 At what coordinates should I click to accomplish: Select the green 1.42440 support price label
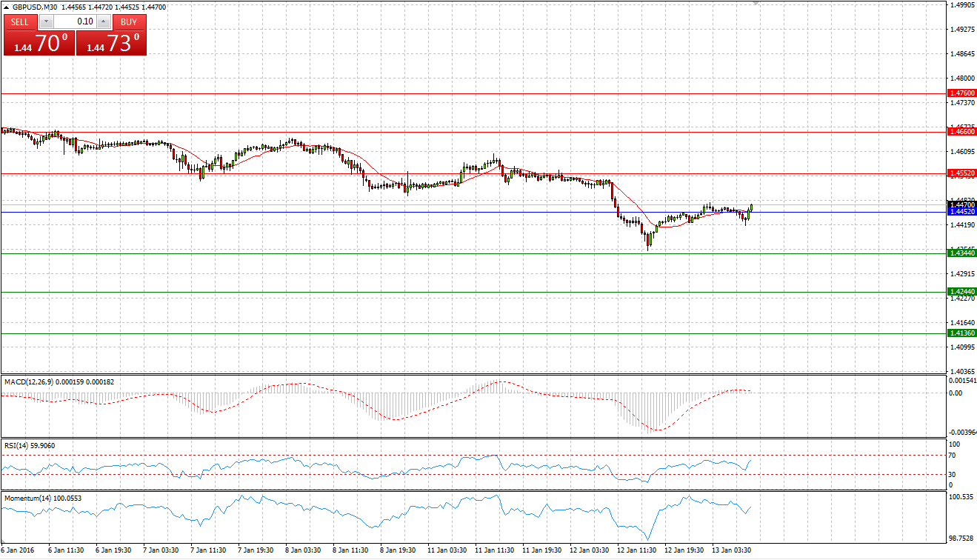point(963,292)
